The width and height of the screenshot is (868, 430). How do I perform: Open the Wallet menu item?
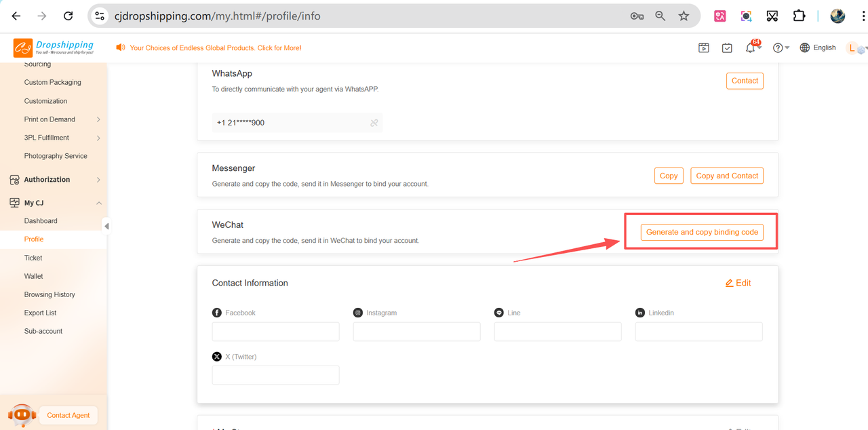point(34,276)
